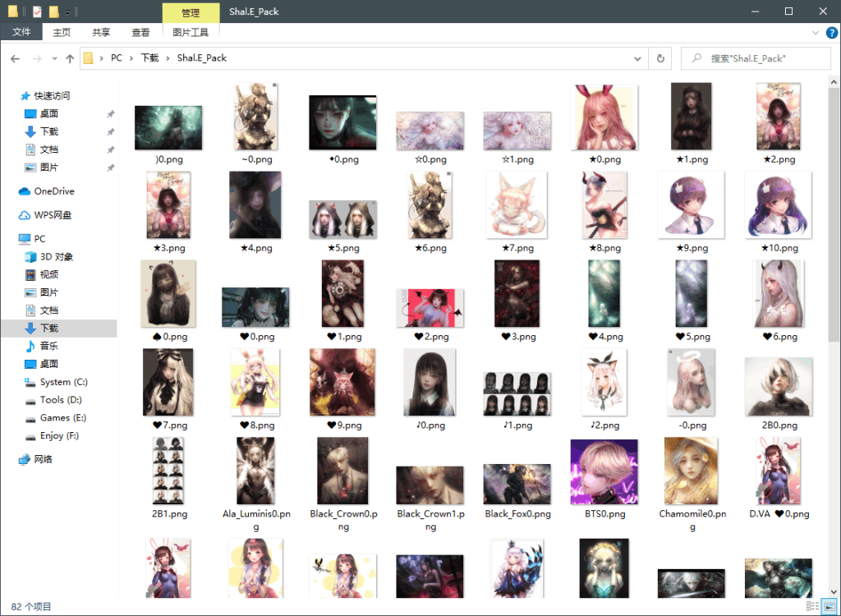The width and height of the screenshot is (841, 616).
Task: Open the 查看 ribbon tab
Action: pos(140,32)
